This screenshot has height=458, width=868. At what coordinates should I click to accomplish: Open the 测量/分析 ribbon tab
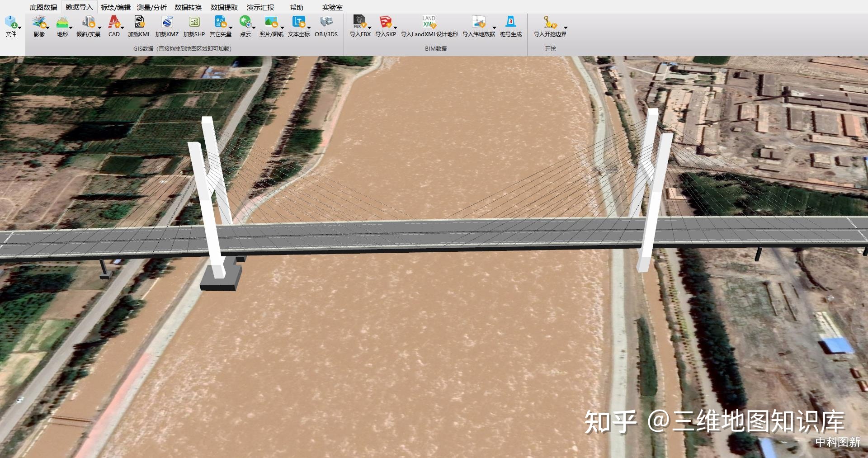(152, 7)
